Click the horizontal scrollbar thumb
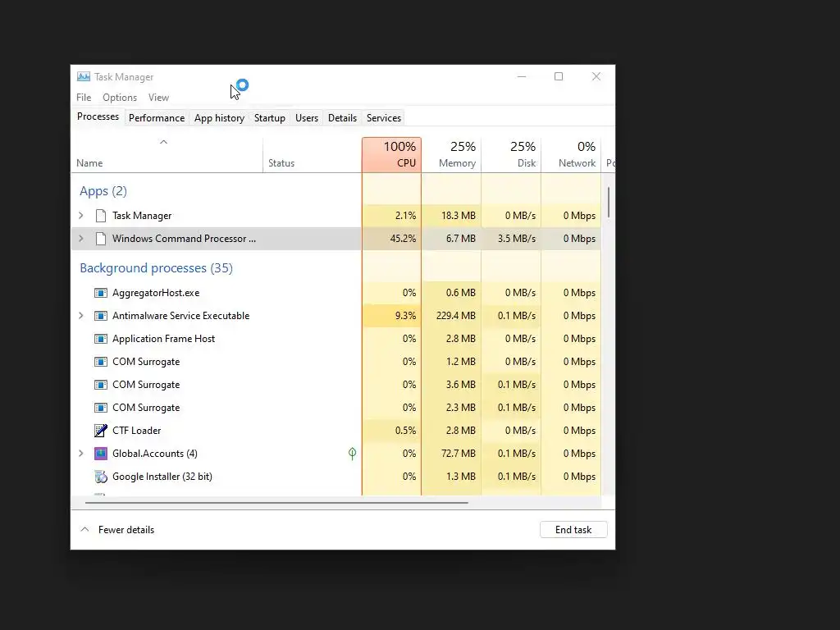The image size is (840, 630). click(276, 503)
